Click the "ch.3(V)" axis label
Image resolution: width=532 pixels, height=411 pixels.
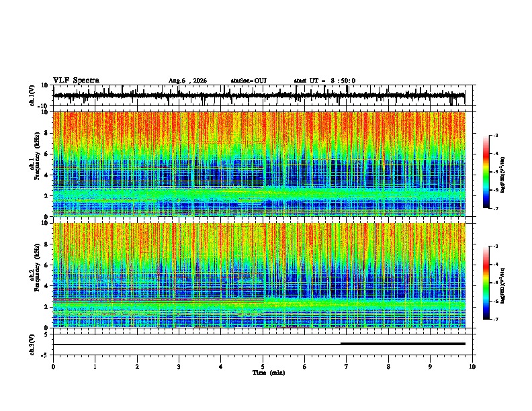pyautogui.click(x=32, y=345)
